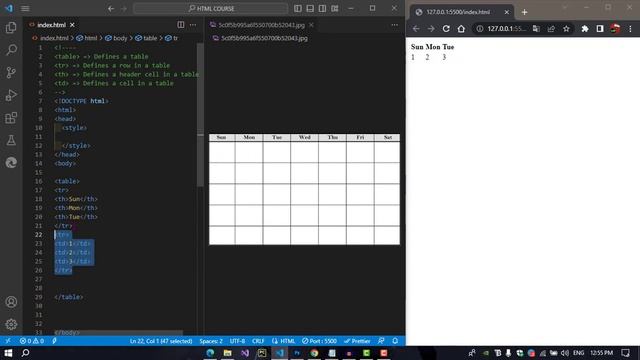Viewport: 640px width, 360px height.
Task: Toggle the secondary side bar layout icon
Action: pos(322,8)
